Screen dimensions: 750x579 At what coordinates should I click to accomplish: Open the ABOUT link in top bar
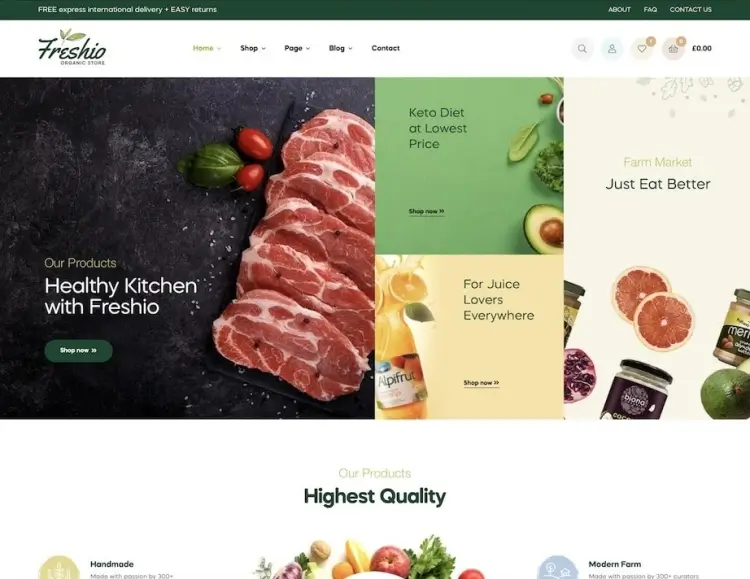click(619, 10)
